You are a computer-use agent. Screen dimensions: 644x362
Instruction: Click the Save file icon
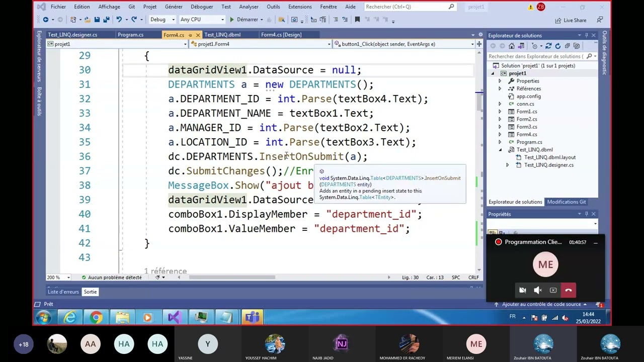97,20
